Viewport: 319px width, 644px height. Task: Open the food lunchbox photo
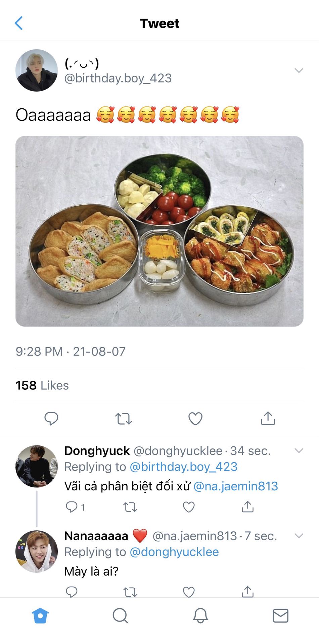(159, 231)
